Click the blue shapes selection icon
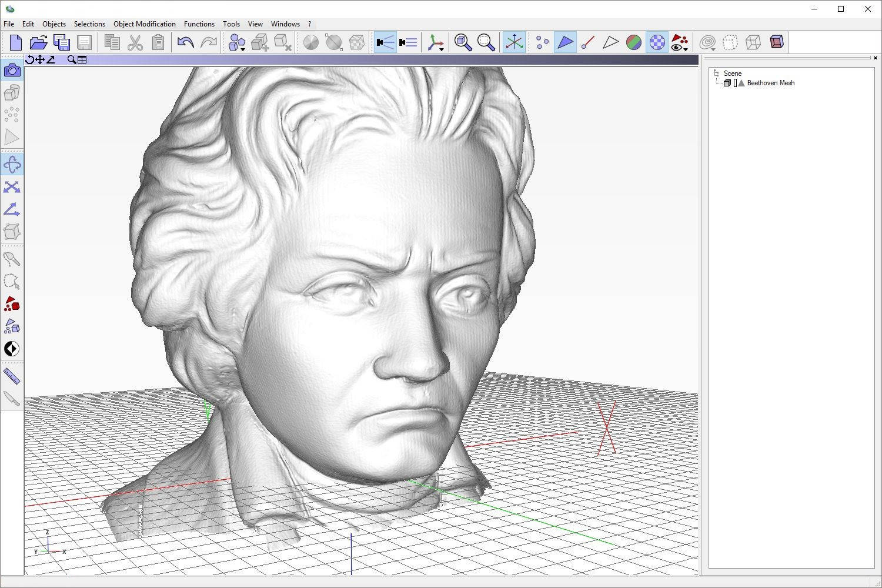The width and height of the screenshot is (882, 588). click(x=12, y=326)
